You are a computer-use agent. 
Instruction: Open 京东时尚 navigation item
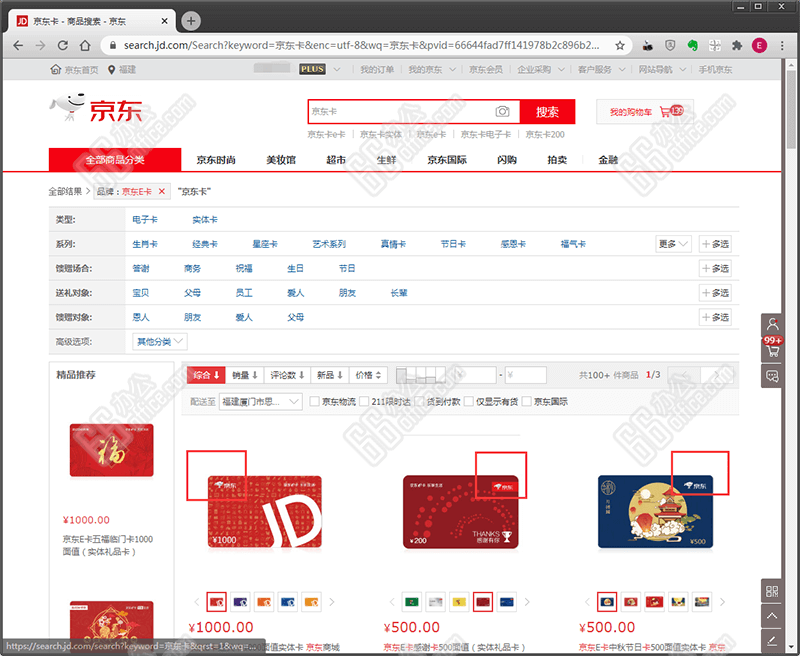(216, 160)
